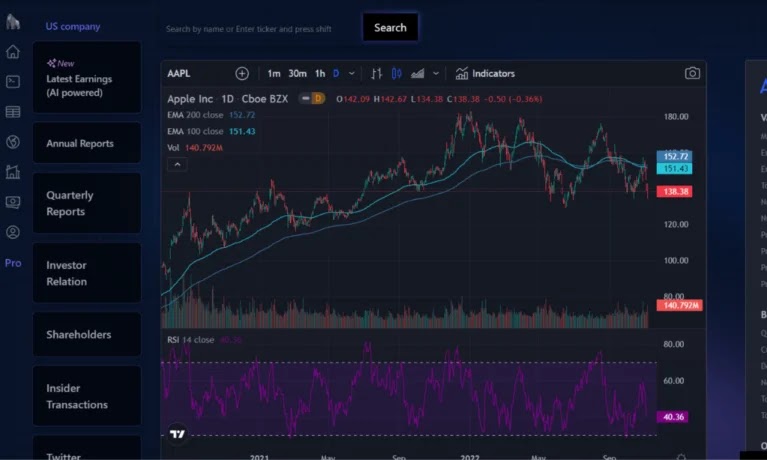This screenshot has height=460, width=767.
Task: Click the 138.38 current price label
Action: tap(675, 191)
